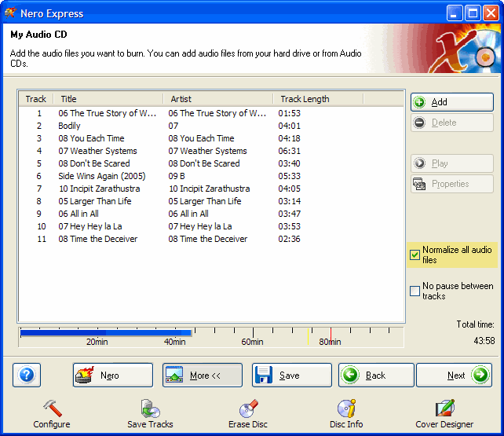Sort by the Title column header

point(108,99)
